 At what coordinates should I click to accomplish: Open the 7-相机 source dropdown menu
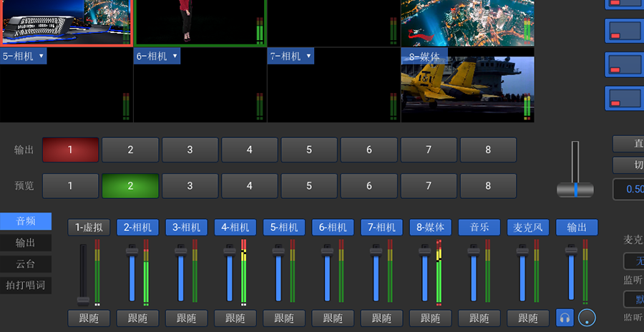[x=308, y=56]
